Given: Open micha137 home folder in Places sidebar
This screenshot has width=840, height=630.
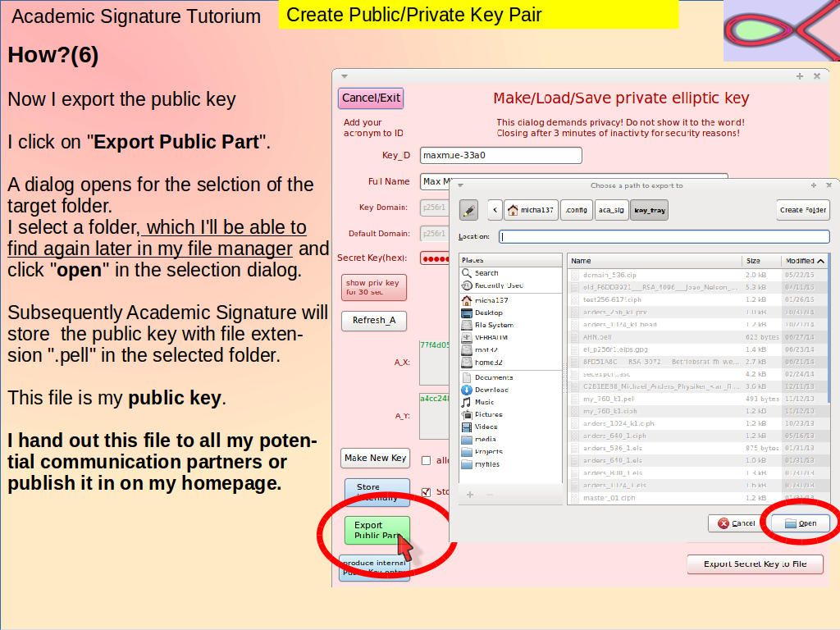Looking at the screenshot, I should point(491,300).
